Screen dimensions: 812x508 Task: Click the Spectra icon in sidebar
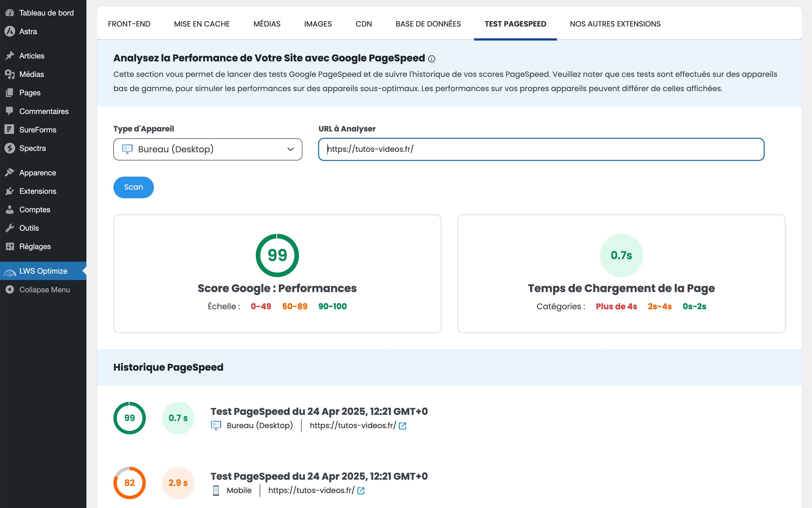pyautogui.click(x=10, y=148)
